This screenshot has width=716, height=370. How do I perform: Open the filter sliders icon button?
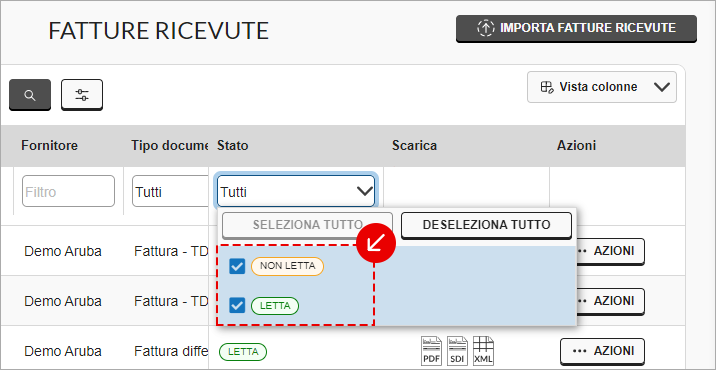click(x=82, y=95)
